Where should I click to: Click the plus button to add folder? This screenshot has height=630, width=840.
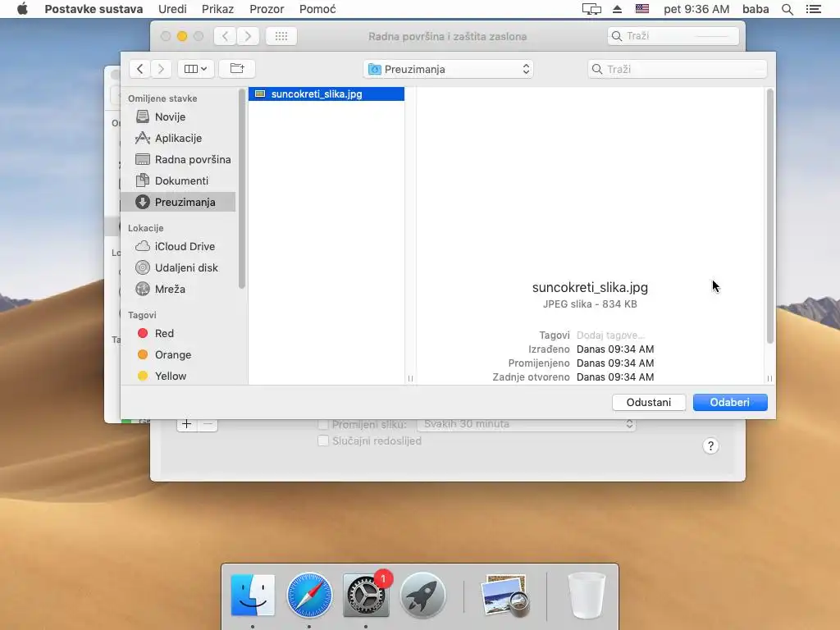coord(186,424)
